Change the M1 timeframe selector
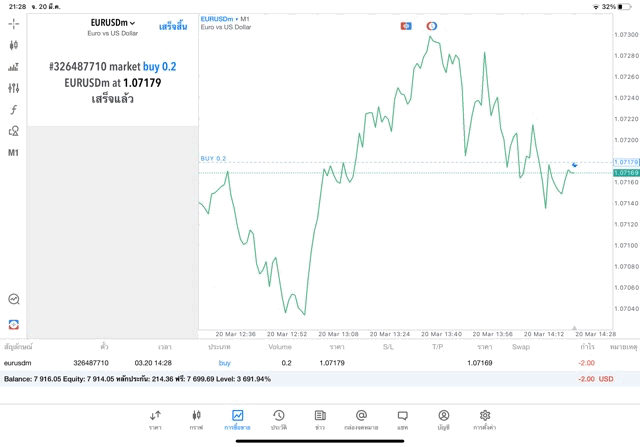The image size is (640, 447). click(13, 153)
